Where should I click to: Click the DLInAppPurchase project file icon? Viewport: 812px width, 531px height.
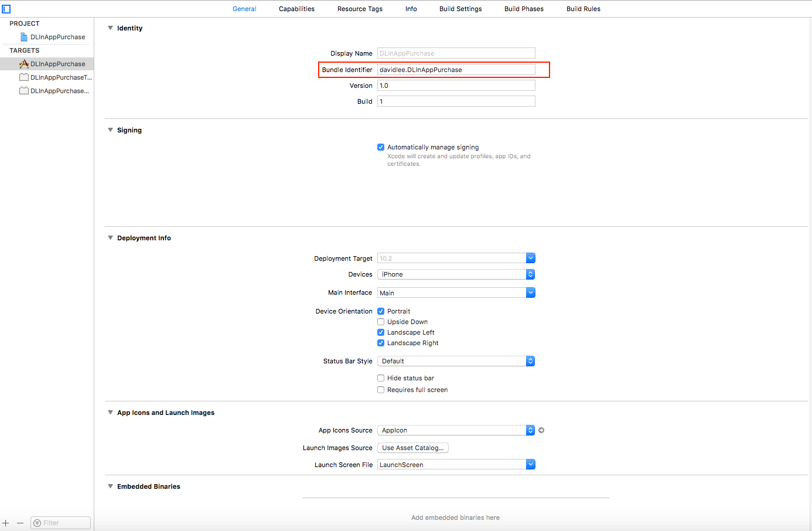click(24, 37)
